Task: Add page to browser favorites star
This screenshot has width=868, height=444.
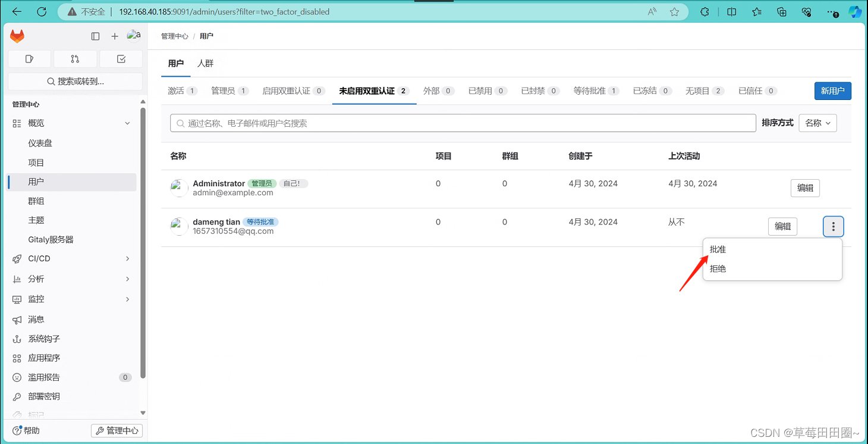Action: click(x=674, y=12)
